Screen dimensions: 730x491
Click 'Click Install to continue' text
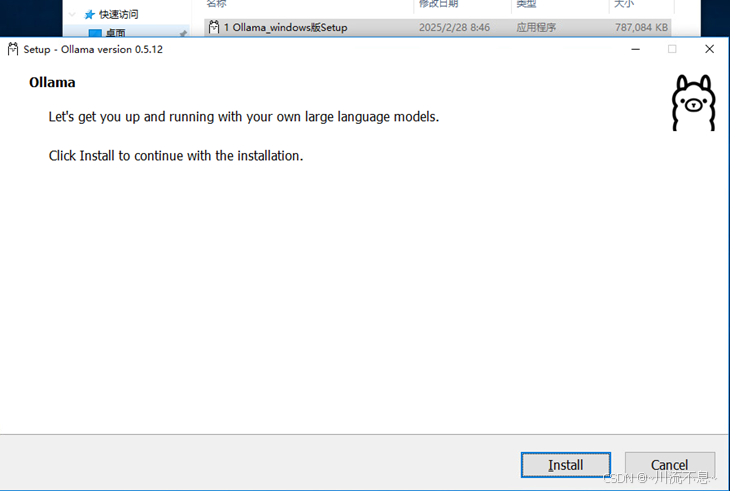point(176,155)
